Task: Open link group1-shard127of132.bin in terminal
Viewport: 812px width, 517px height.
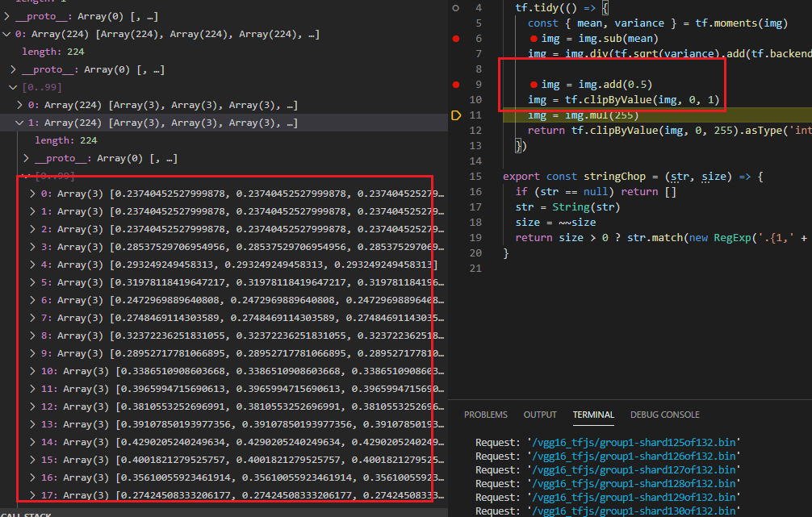Action: click(634, 470)
